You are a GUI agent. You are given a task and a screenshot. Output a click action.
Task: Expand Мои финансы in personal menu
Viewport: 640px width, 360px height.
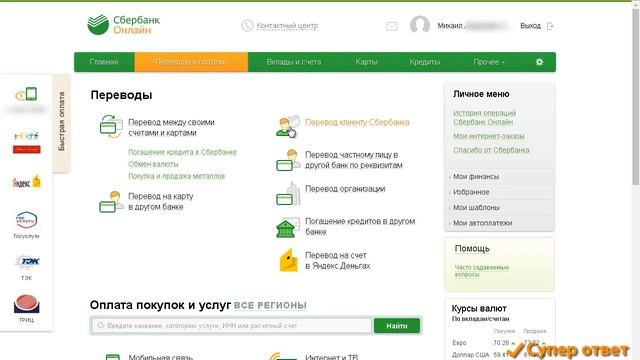[476, 177]
